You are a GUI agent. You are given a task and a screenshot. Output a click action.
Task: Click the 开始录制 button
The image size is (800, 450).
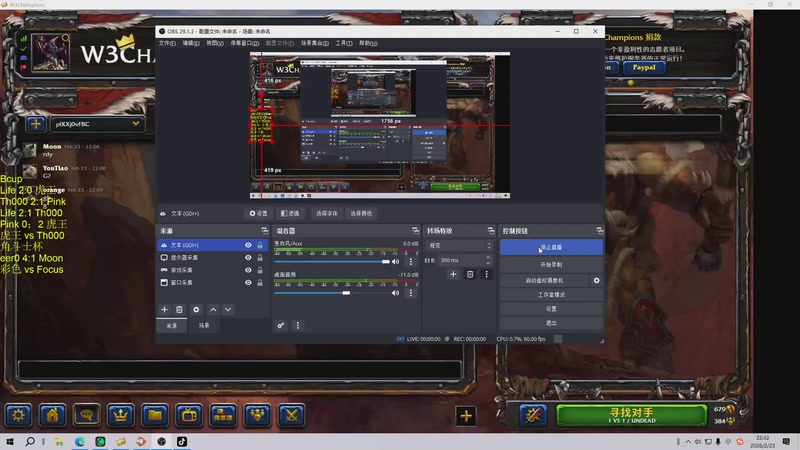(551, 265)
